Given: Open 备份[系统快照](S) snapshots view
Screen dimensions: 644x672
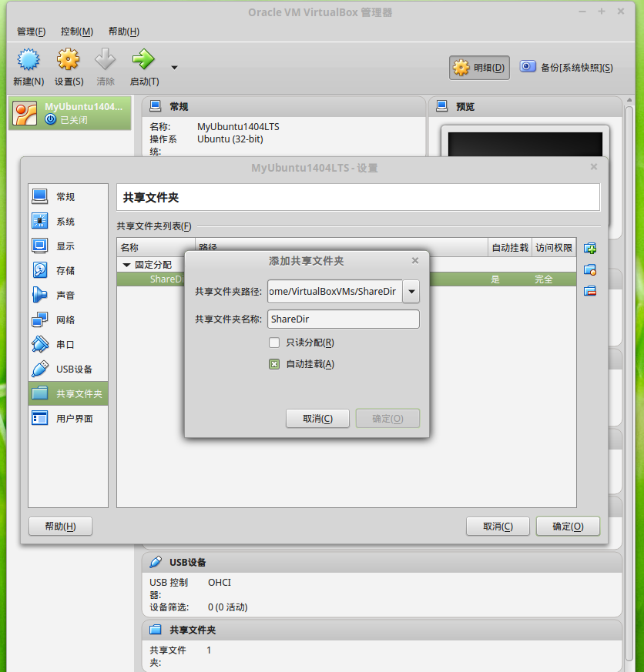Looking at the screenshot, I should click(566, 68).
